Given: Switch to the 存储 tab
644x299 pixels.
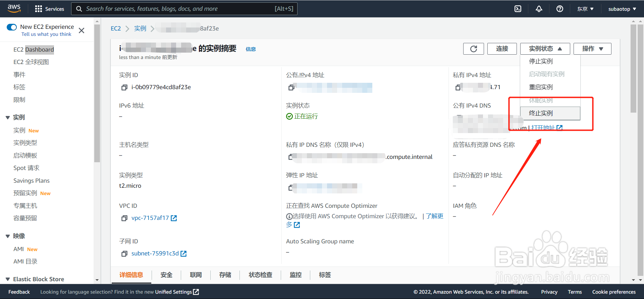Looking at the screenshot, I should [225, 275].
